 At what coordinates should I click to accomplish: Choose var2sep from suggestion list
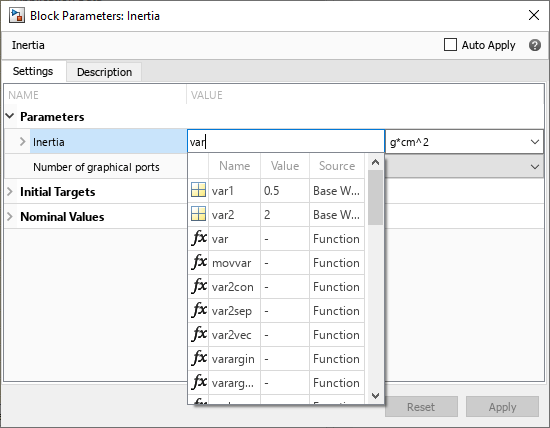pyautogui.click(x=276, y=310)
